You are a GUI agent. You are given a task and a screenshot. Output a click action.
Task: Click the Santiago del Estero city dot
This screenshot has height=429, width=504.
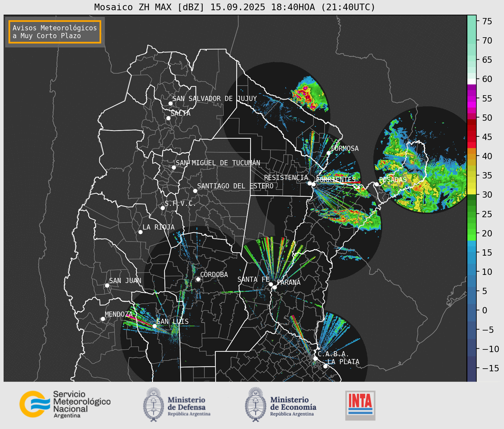click(195, 191)
